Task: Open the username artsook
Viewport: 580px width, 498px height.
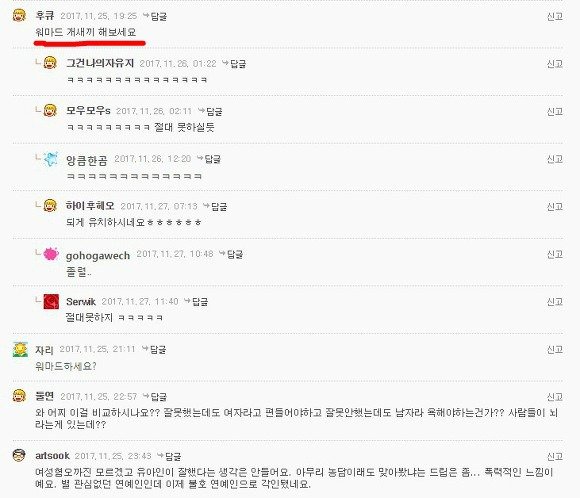Action: pos(52,456)
